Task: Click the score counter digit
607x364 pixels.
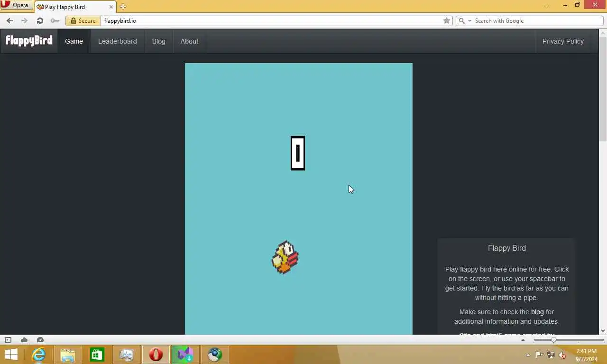Action: [298, 153]
